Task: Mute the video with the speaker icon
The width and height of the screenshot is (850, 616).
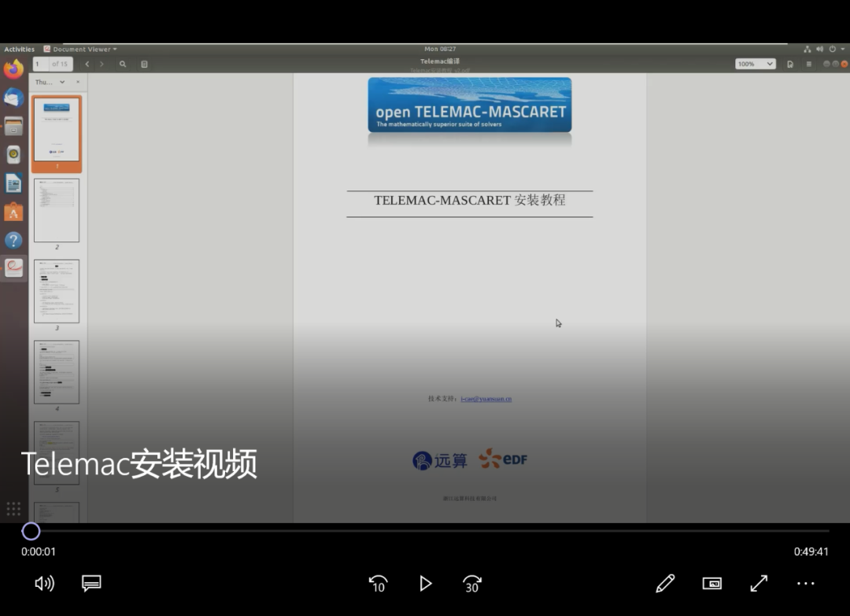Action: pos(45,584)
